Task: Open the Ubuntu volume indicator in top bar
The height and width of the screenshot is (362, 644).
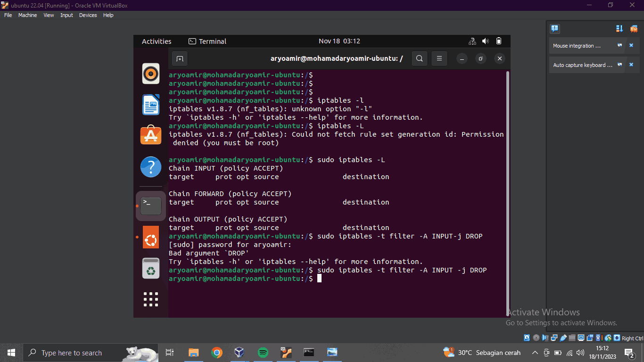Action: tap(486, 41)
